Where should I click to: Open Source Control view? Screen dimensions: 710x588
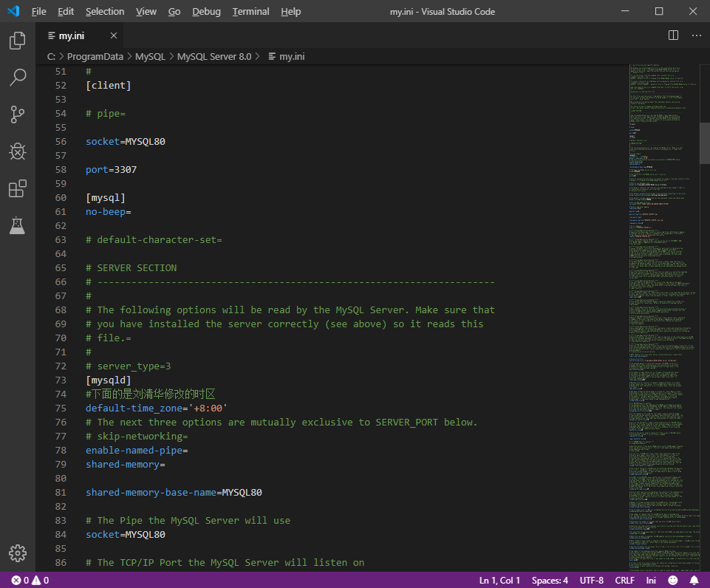pyautogui.click(x=18, y=114)
